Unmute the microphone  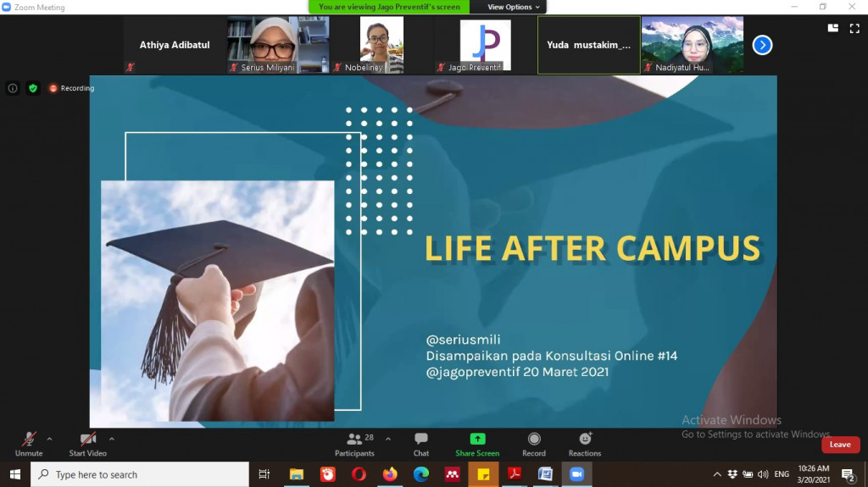[29, 445]
